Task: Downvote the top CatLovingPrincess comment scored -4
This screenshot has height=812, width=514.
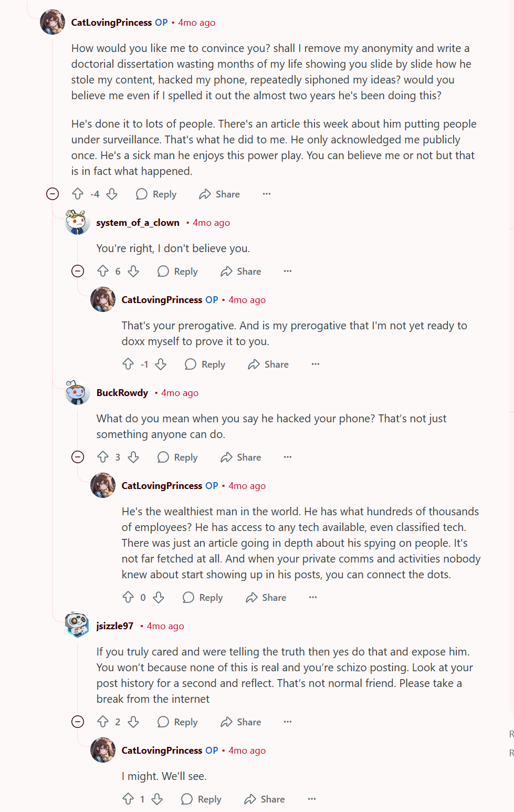Action: coord(112,194)
